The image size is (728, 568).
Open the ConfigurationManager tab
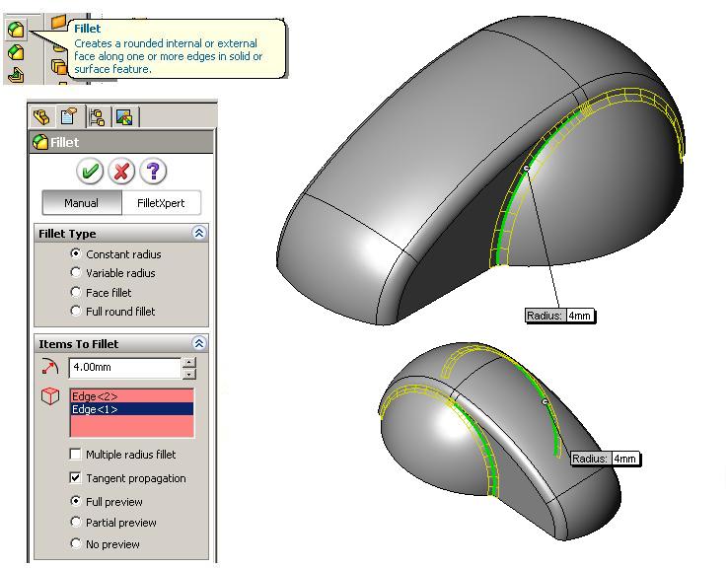[x=98, y=117]
